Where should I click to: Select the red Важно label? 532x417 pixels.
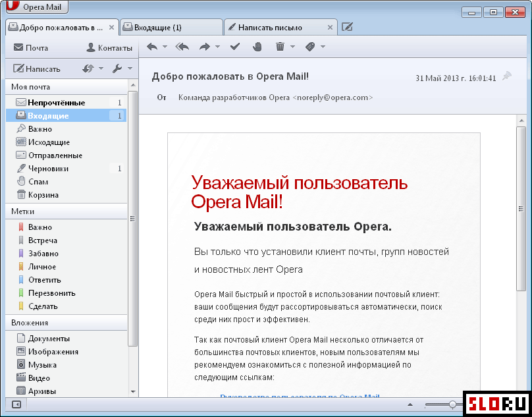click(x=66, y=227)
